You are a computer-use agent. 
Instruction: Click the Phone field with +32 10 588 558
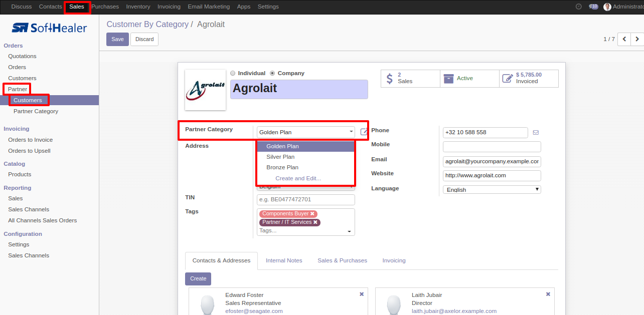[x=486, y=133]
